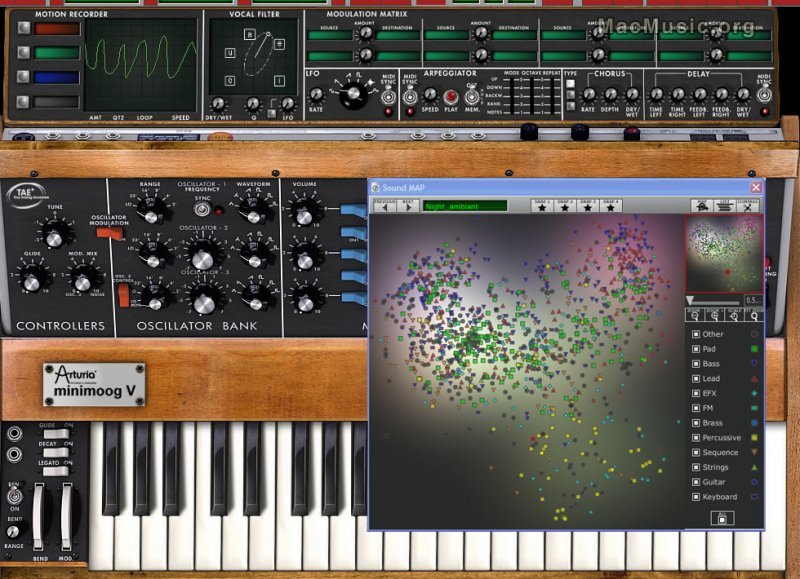
Task: Select vowel box O in Vocal Filter
Action: point(230,81)
